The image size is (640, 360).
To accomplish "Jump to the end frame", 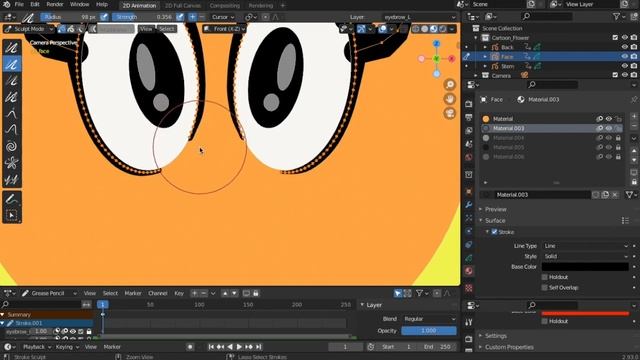I will pos(258,347).
